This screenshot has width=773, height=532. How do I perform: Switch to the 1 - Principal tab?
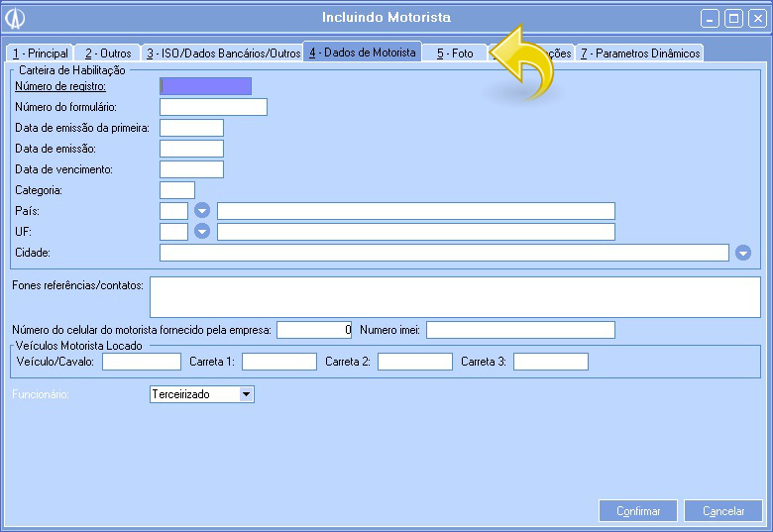[x=40, y=53]
